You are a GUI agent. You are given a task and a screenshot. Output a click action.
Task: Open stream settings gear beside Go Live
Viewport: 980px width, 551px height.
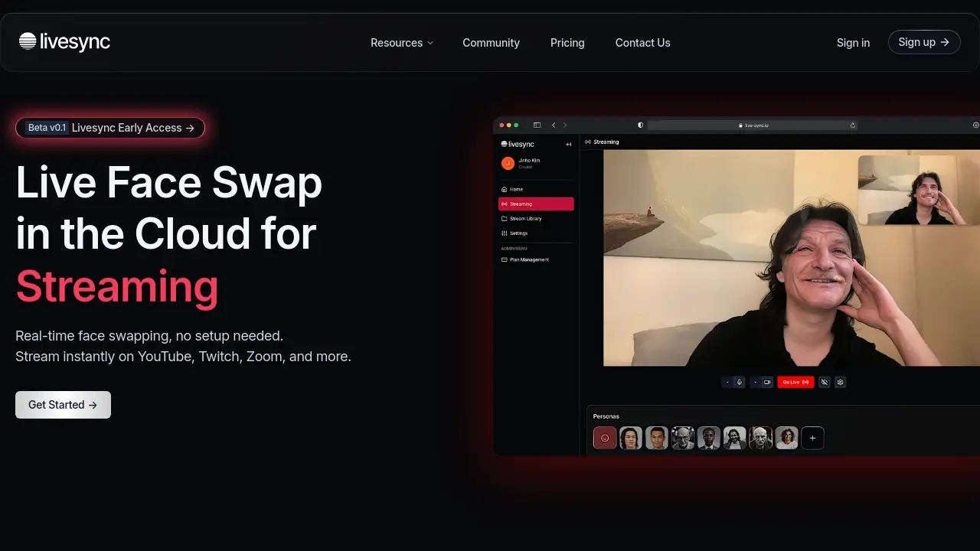tap(840, 382)
